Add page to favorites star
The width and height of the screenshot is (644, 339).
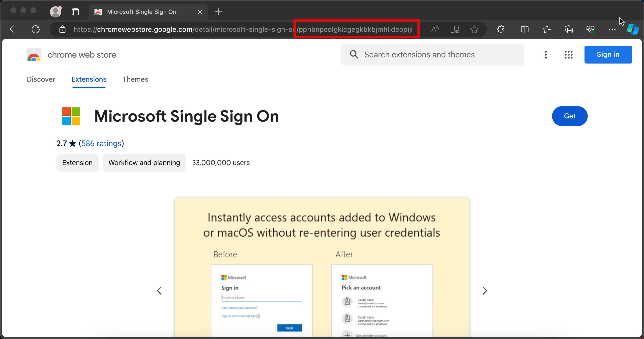tap(474, 29)
